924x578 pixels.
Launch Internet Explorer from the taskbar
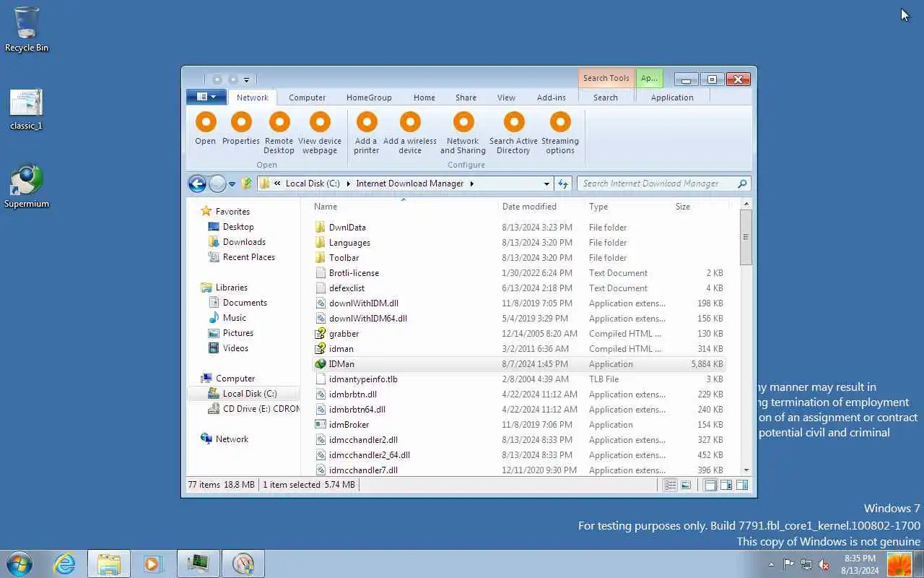pyautogui.click(x=65, y=564)
